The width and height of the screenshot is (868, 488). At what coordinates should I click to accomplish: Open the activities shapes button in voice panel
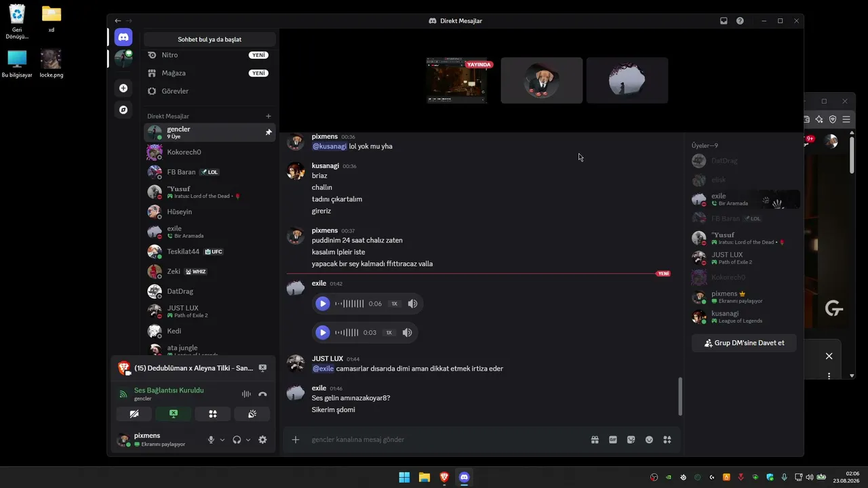click(213, 414)
